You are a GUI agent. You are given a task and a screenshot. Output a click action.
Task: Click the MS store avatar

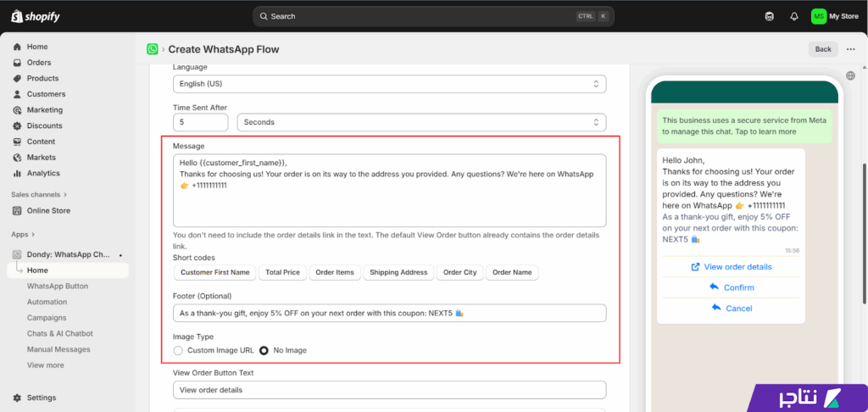coord(818,16)
